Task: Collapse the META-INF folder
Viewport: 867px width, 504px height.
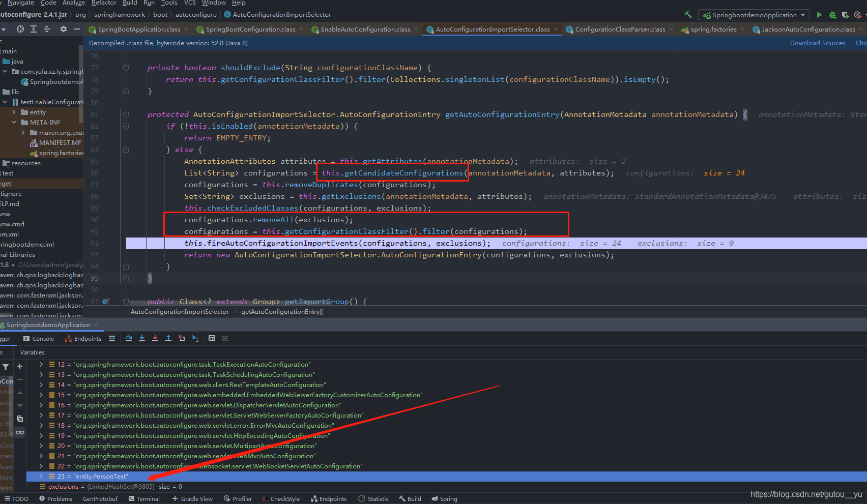Action: coord(14,122)
